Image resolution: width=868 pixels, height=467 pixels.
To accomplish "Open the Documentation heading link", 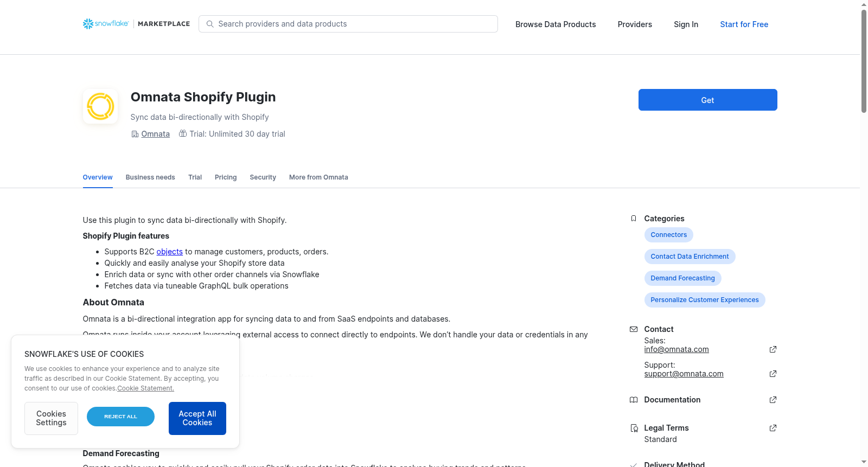I will (672, 400).
